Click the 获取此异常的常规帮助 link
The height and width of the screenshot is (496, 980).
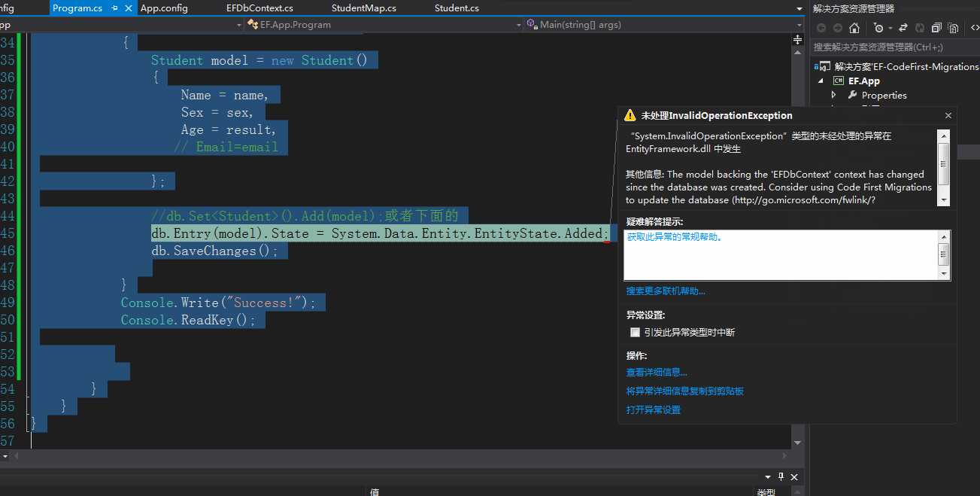675,236
